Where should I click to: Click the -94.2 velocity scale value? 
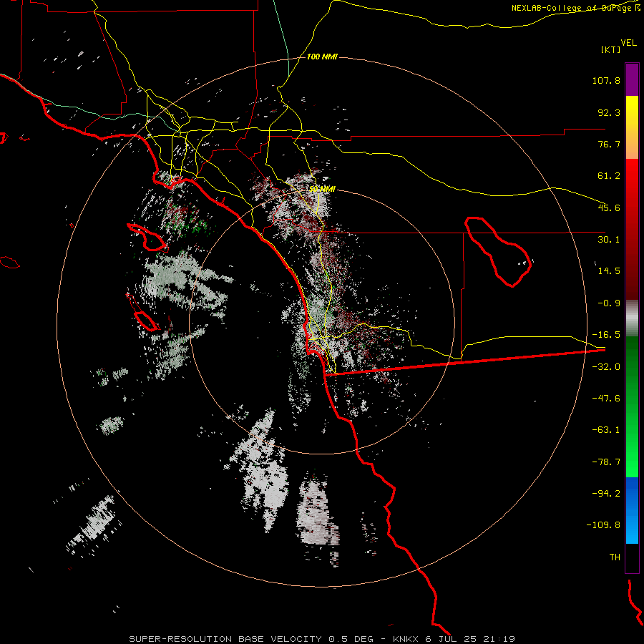pyautogui.click(x=606, y=493)
